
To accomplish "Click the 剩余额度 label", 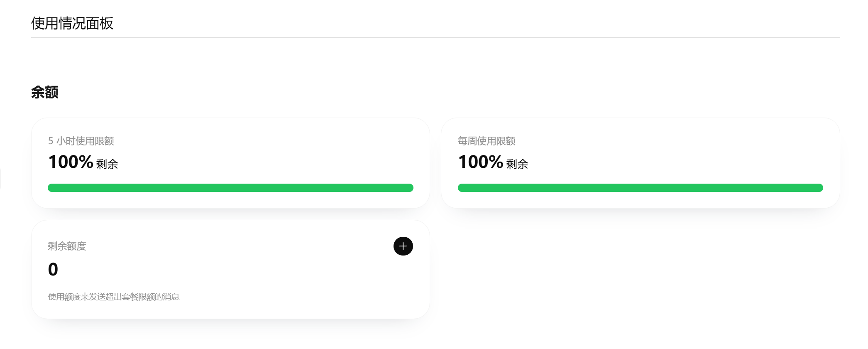I will click(x=67, y=246).
